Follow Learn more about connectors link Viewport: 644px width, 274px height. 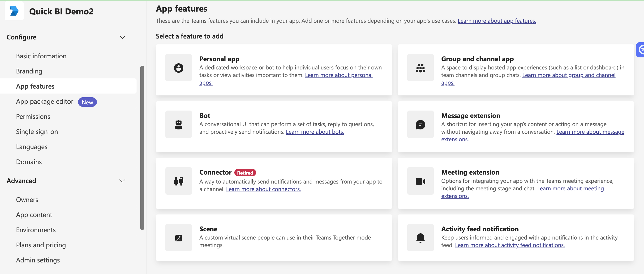coord(263,189)
